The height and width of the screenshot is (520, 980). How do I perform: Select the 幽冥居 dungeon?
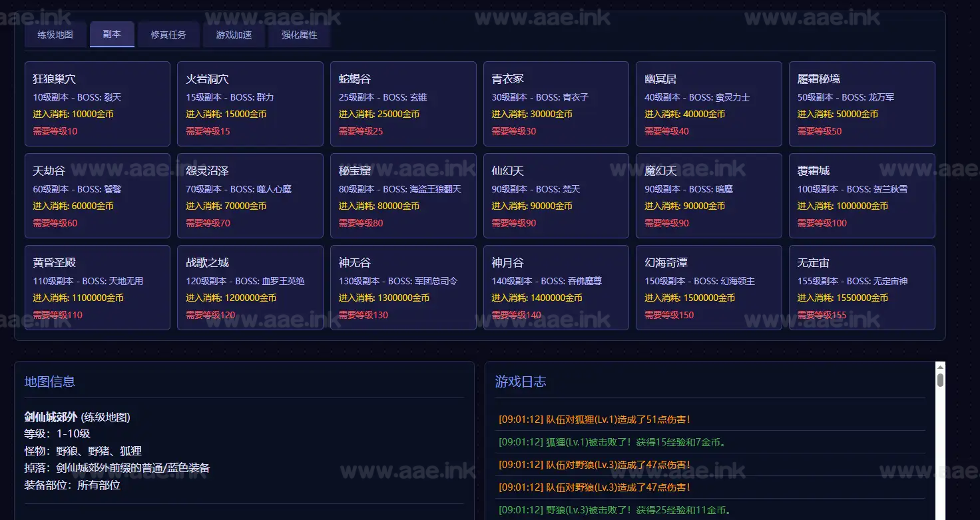tap(709, 103)
